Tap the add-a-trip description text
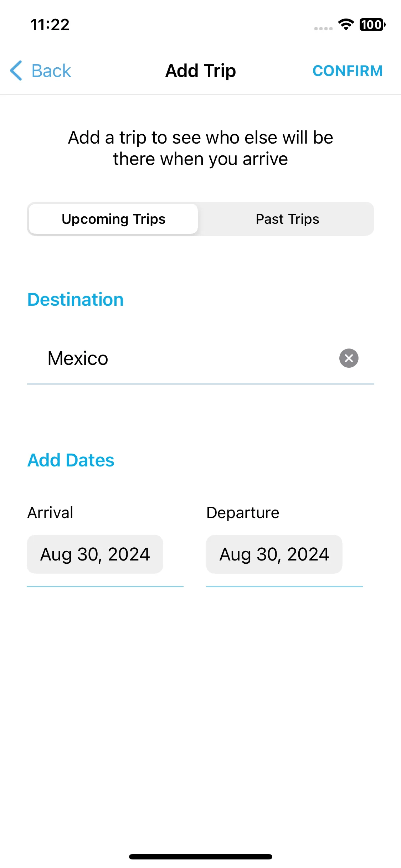Viewport: 401px width, 868px height. pyautogui.click(x=201, y=148)
